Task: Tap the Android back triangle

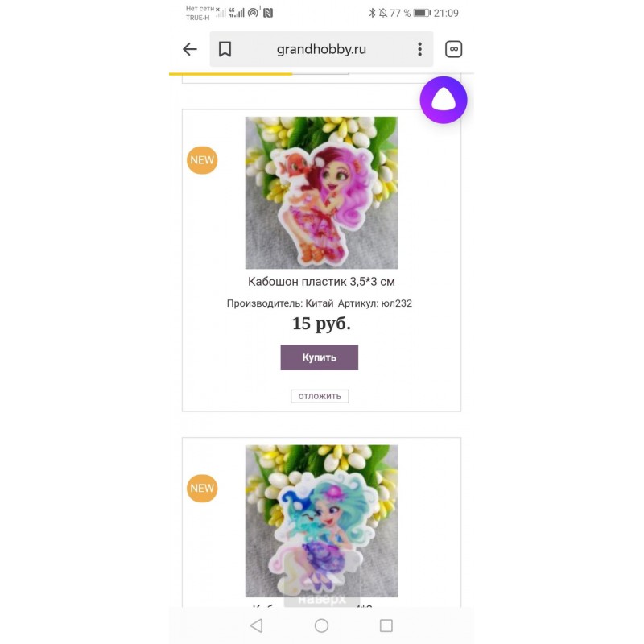Action: (x=256, y=625)
